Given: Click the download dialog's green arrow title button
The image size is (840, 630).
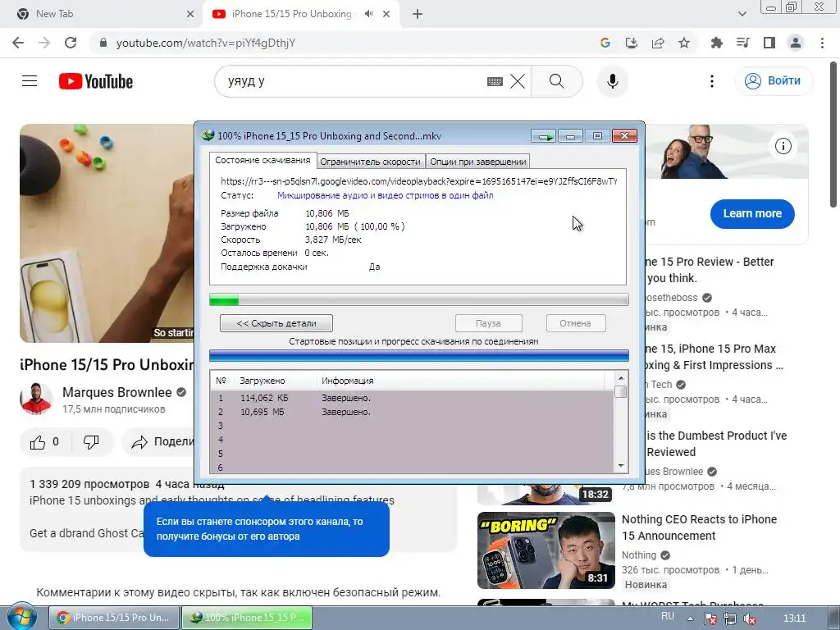Looking at the screenshot, I should (545, 136).
